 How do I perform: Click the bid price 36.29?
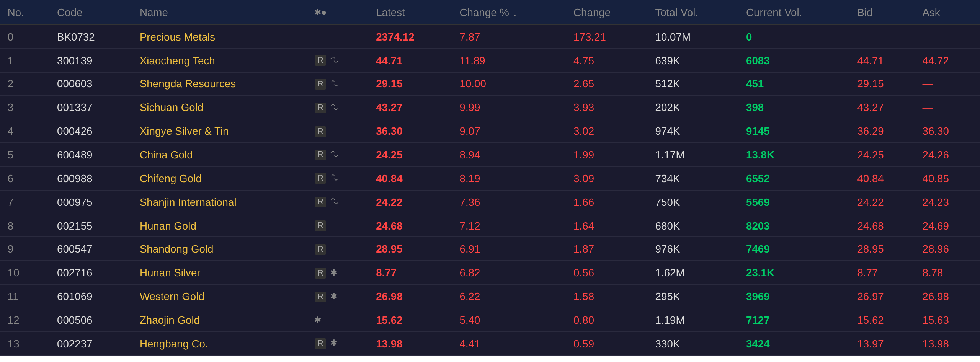pos(870,131)
